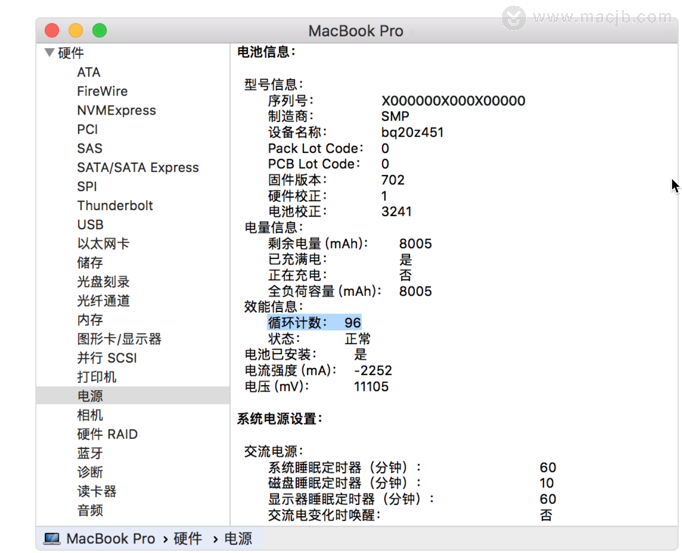Image resolution: width=682 pixels, height=553 pixels.
Task: Select 并行 SCSI entry
Action: tap(107, 358)
